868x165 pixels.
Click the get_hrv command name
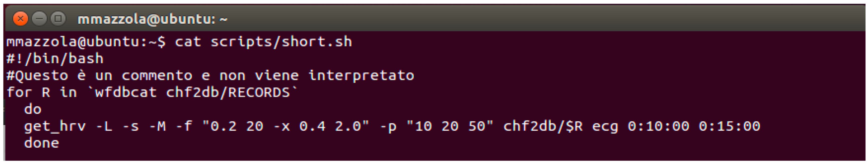(x=55, y=126)
